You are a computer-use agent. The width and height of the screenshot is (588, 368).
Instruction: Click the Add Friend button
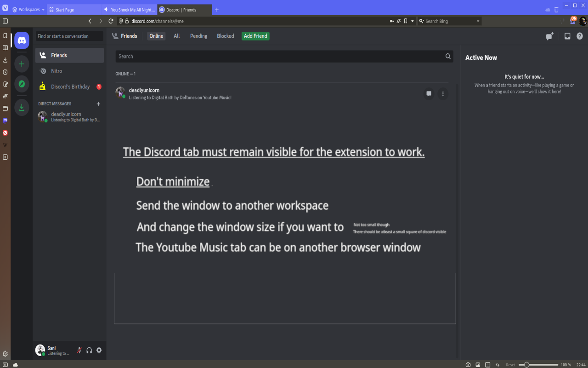255,36
